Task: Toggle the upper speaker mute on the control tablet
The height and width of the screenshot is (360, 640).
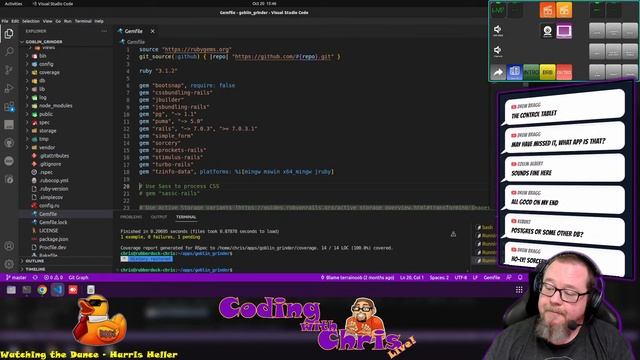Action: 498,31
